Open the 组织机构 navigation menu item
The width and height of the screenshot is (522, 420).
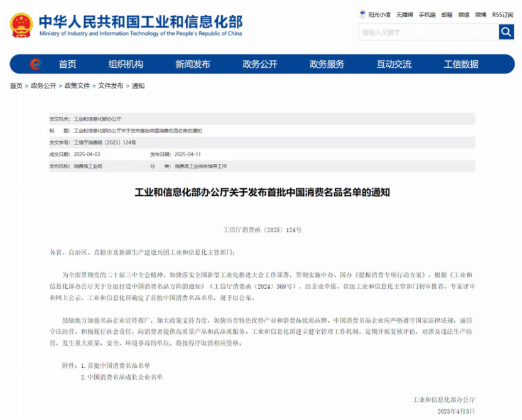[x=126, y=64]
